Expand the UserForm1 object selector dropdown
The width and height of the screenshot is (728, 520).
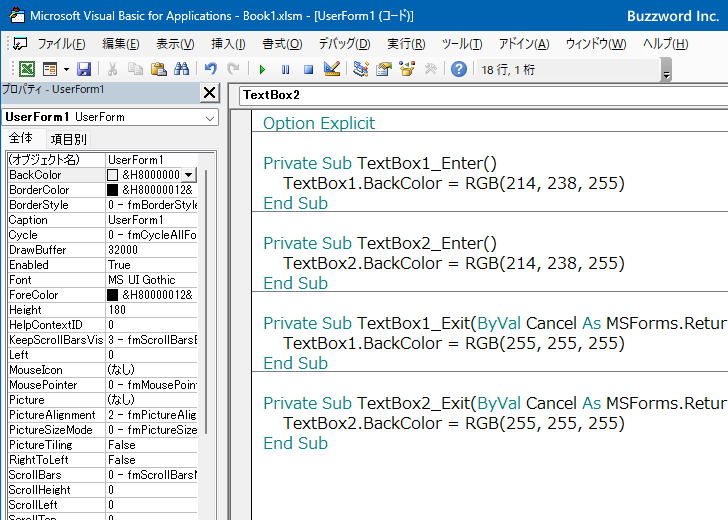(x=210, y=118)
